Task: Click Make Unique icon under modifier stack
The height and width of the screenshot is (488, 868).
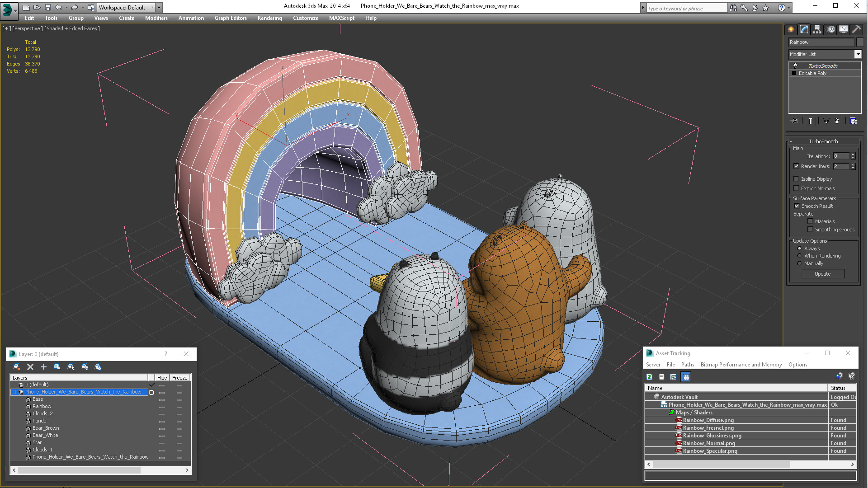Action: [826, 121]
